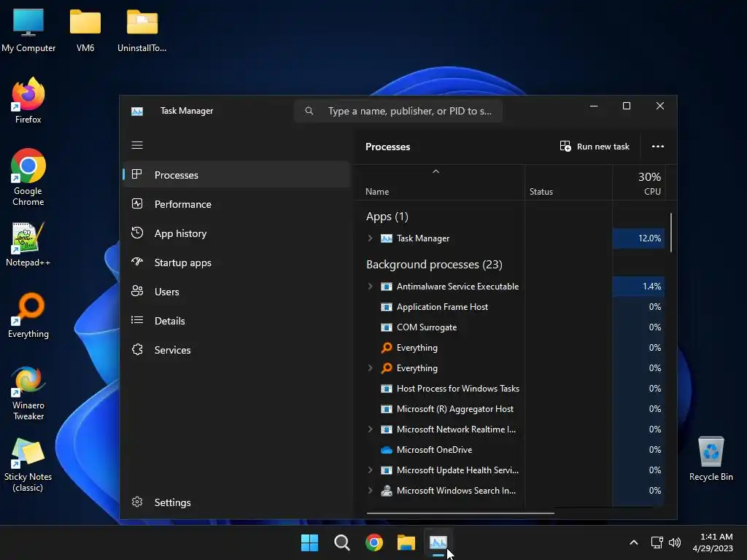Select the UninstallTo... folder on desktop
747x560 pixels.
(142, 30)
